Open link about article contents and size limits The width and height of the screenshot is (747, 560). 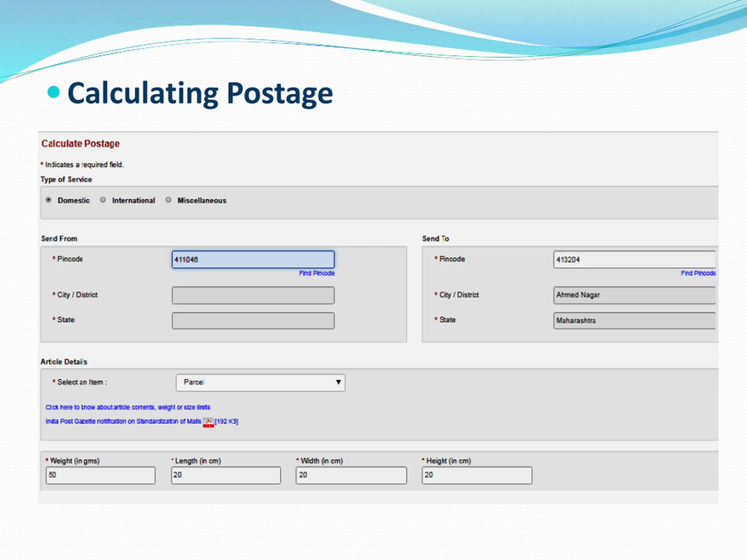coord(128,407)
